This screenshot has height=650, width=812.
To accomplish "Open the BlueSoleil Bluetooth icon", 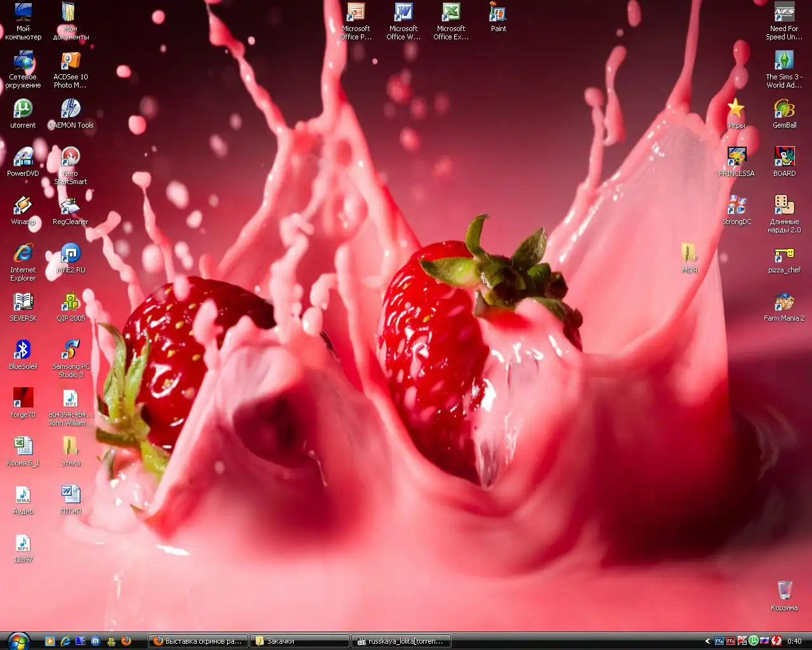I will 23,351.
